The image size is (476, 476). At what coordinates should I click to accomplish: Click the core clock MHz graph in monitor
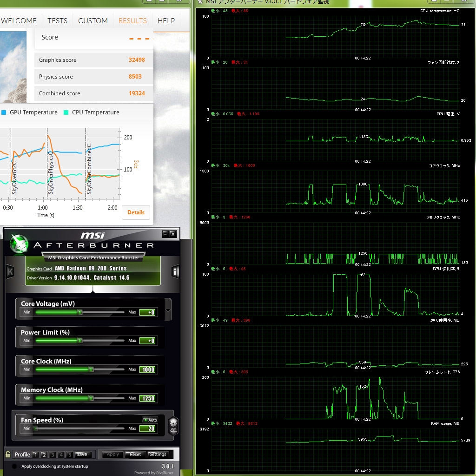(335, 191)
